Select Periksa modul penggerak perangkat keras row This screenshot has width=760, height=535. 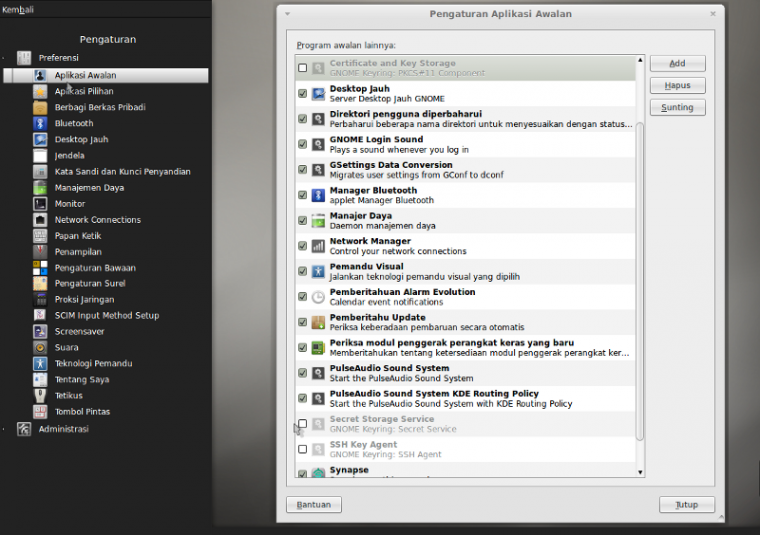click(465, 347)
